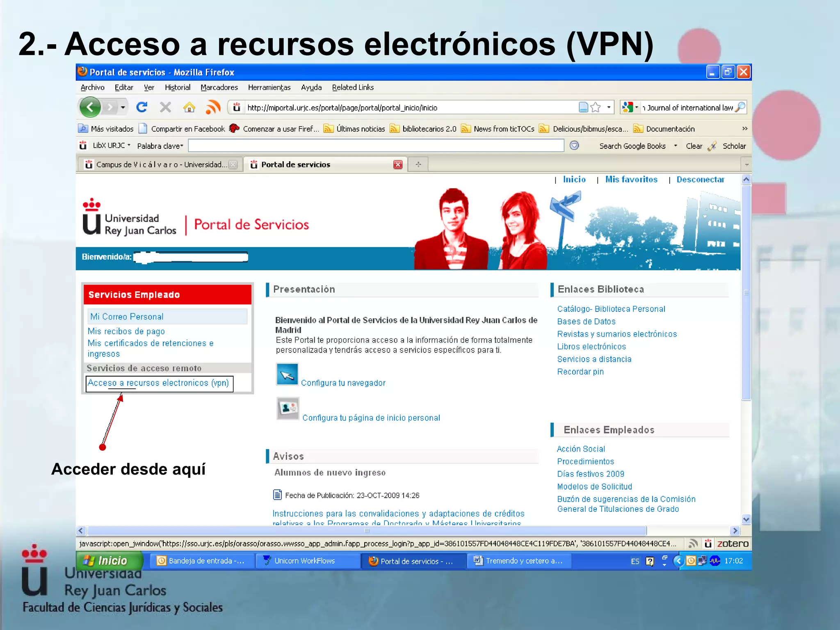Click Acceso a recursos electronicos (vpn) link
This screenshot has height=630, width=840.
click(158, 383)
